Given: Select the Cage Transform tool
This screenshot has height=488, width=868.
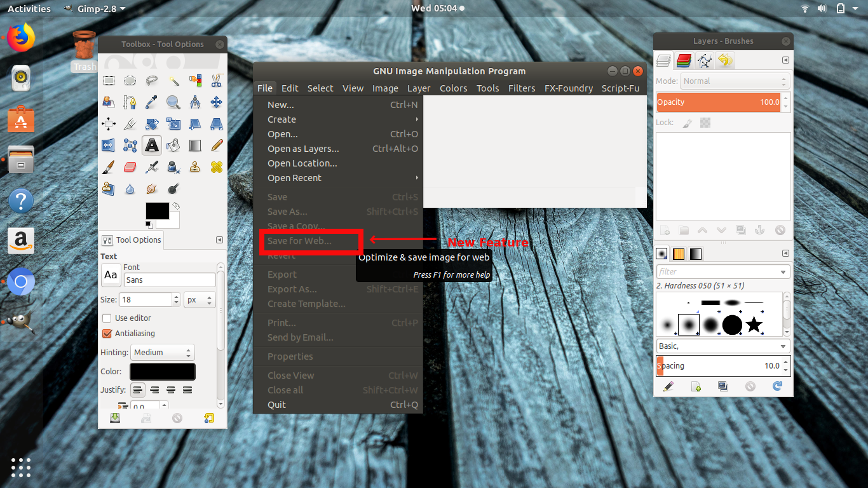Looking at the screenshot, I should pos(130,146).
